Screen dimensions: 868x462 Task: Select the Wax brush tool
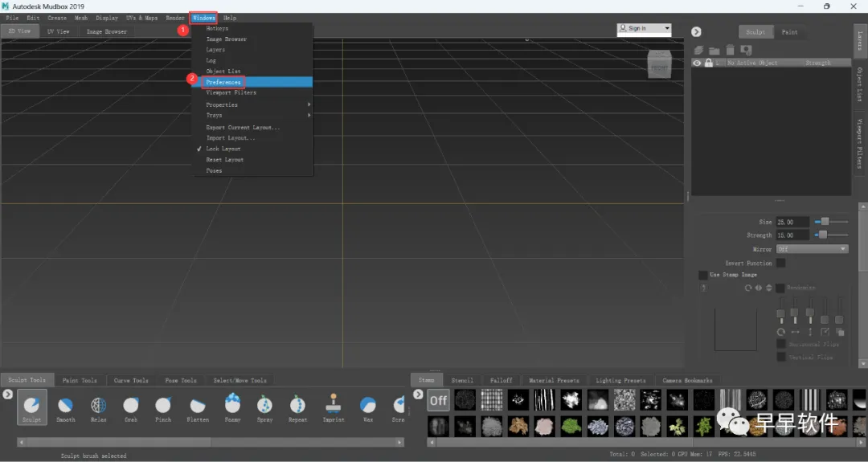point(368,408)
